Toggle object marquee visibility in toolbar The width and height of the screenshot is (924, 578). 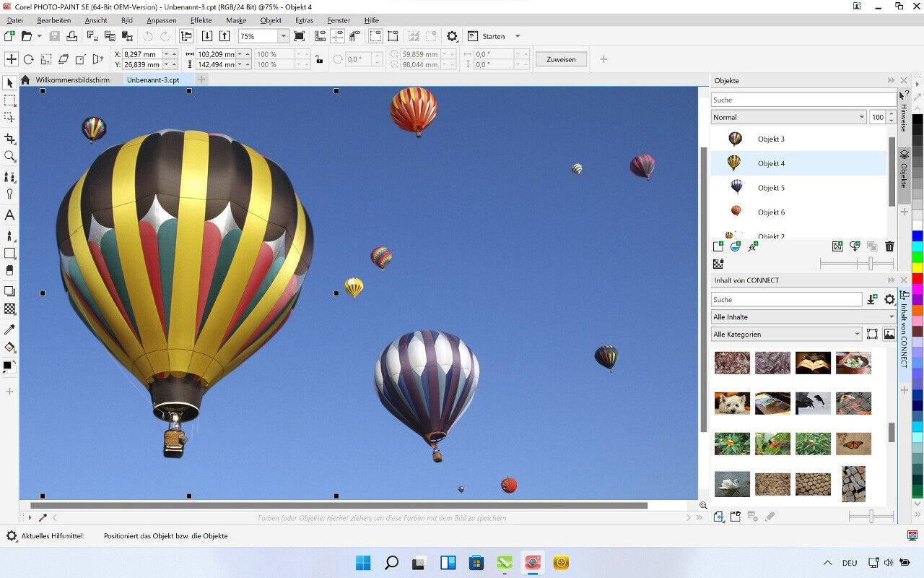pyautogui.click(x=393, y=36)
